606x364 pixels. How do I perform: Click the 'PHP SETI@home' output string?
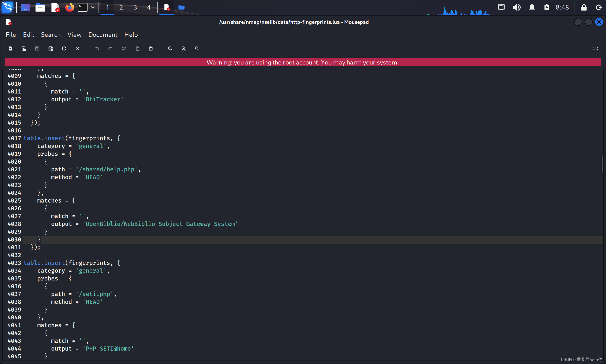click(108, 348)
